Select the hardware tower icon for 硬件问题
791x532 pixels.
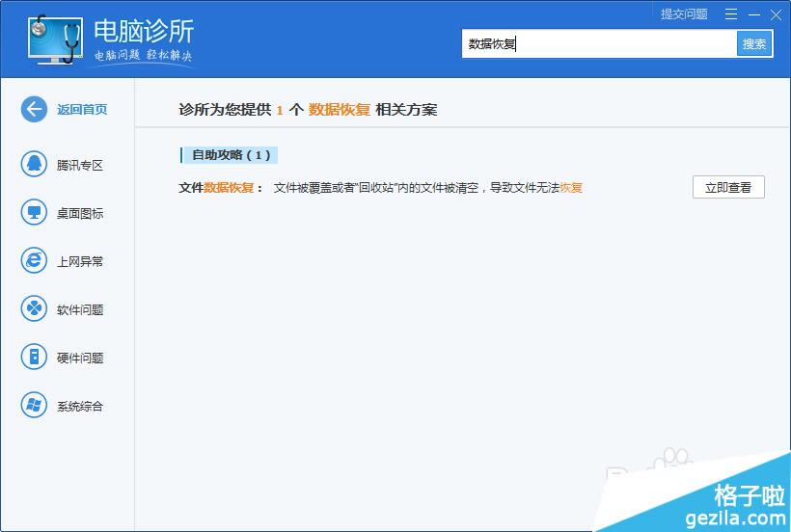click(x=34, y=358)
